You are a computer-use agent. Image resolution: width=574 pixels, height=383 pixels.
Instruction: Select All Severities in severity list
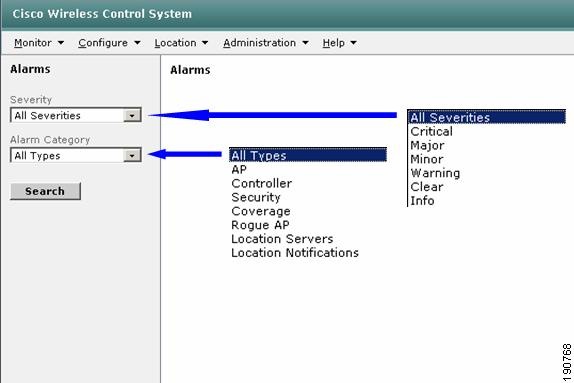pyautogui.click(x=487, y=117)
